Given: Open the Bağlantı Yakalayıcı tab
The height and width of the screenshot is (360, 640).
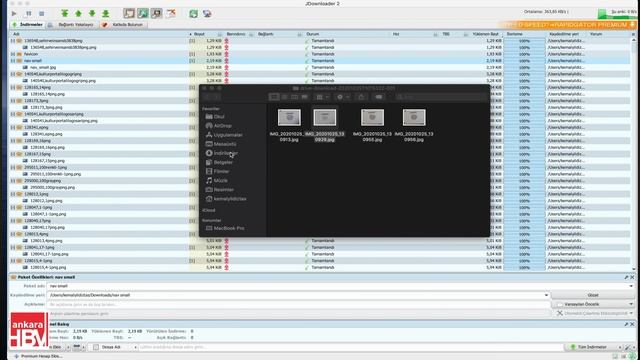Looking at the screenshot, I should (72, 24).
